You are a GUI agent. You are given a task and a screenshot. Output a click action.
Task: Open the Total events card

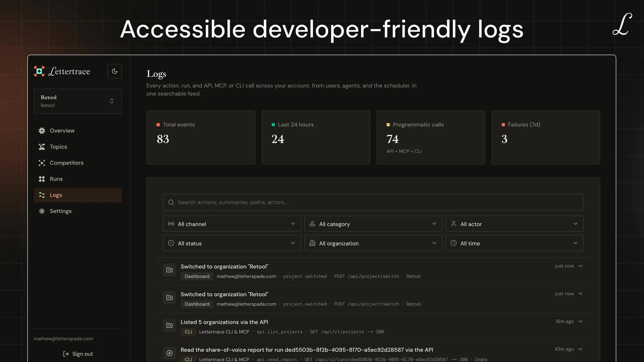[201, 137]
